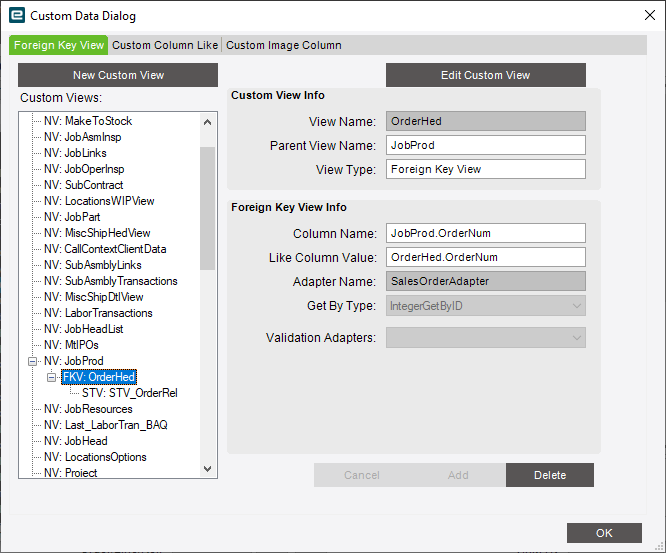Click the Custom Views: label
666x553 pixels.
click(x=61, y=98)
